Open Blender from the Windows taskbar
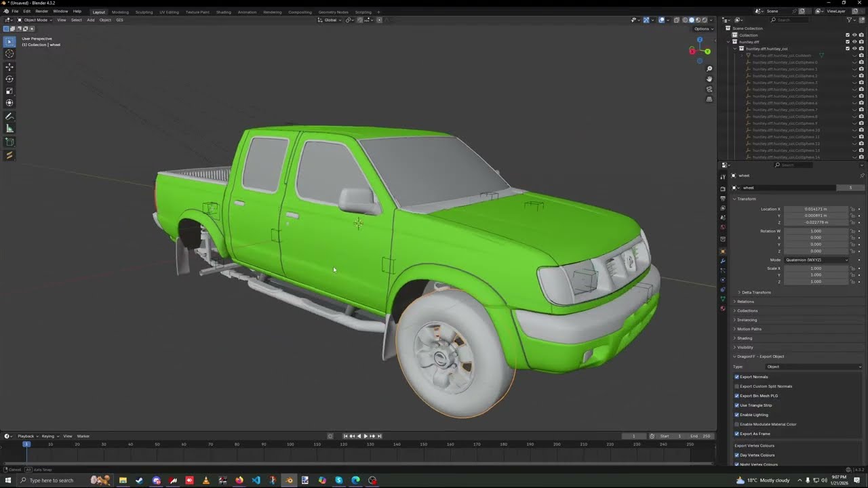 (290, 481)
